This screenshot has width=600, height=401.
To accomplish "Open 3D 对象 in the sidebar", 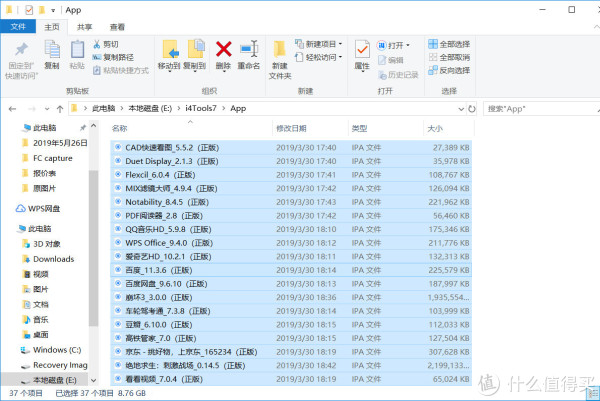I will point(42,244).
